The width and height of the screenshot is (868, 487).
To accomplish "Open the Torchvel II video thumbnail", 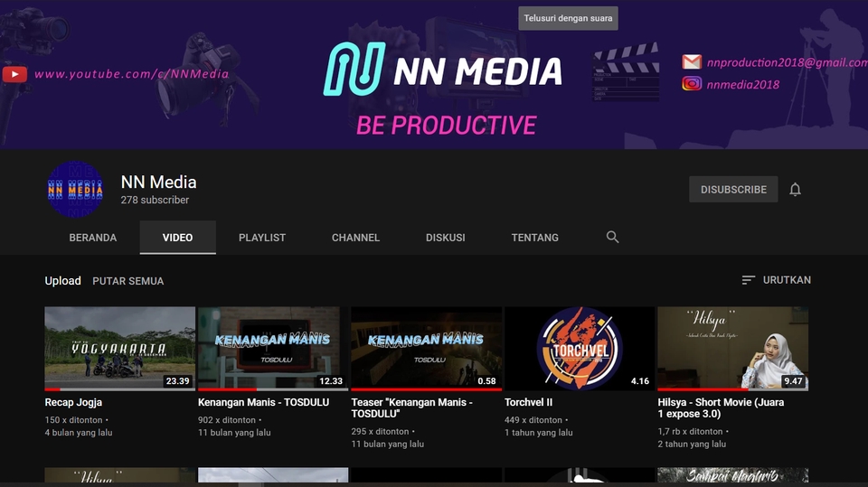I will [580, 349].
